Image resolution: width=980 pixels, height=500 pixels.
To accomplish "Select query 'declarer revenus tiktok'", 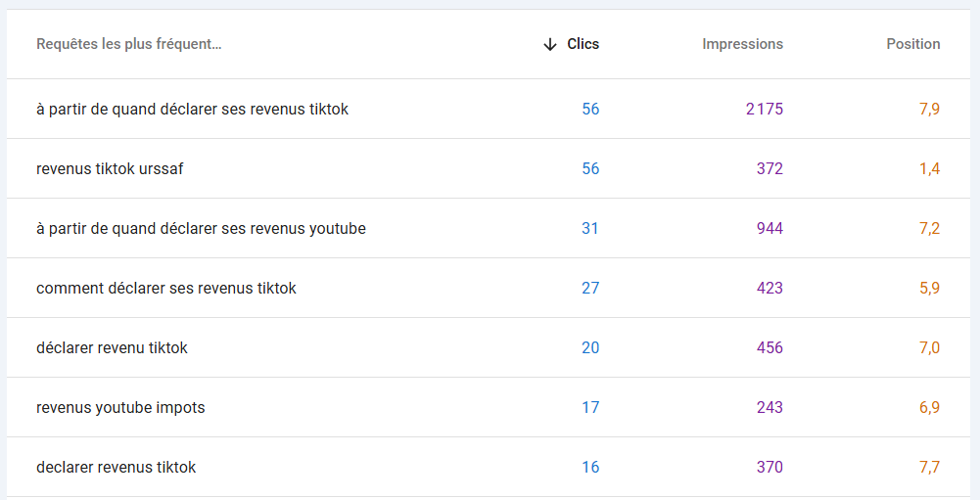I will 117,468.
